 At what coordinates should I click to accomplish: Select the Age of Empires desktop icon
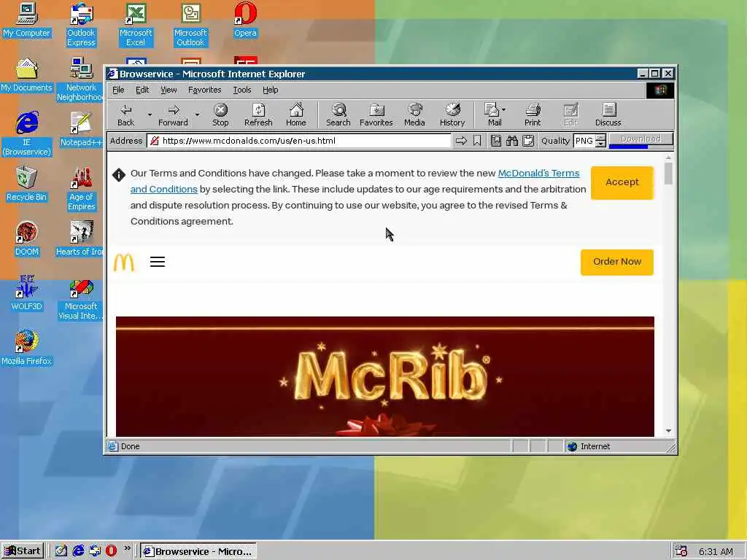[x=81, y=189]
